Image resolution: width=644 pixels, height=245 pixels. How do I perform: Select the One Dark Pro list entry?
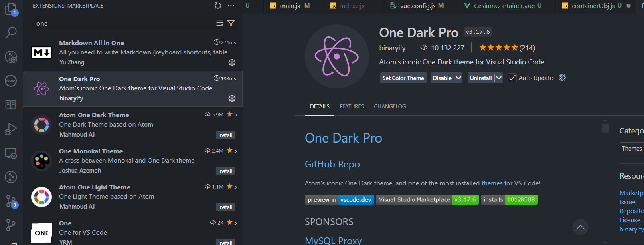(133, 89)
